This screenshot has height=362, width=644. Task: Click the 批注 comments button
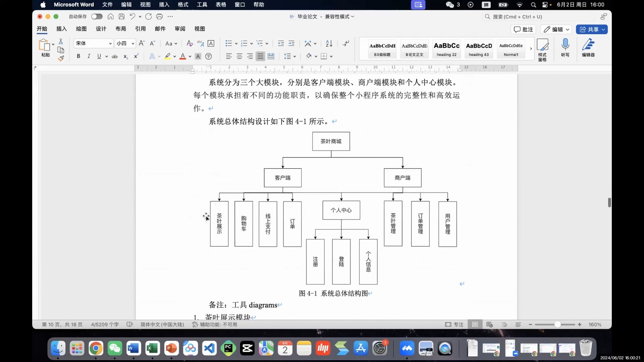coord(524,29)
